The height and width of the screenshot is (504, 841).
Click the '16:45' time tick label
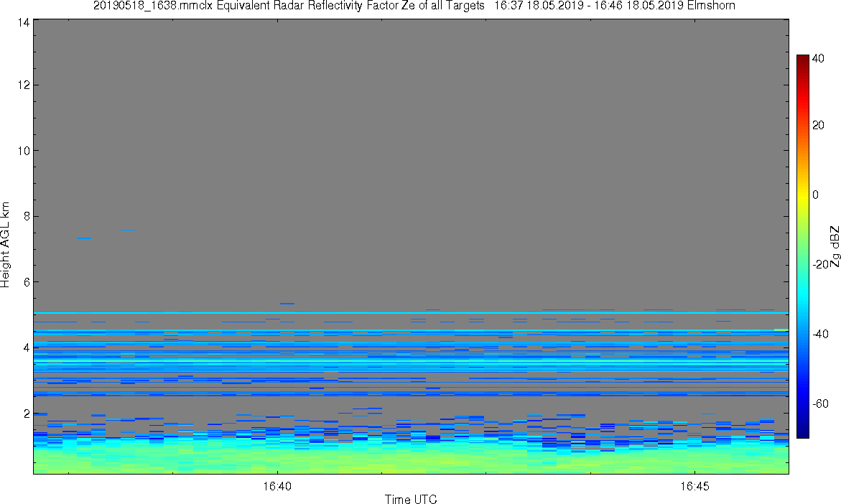(x=694, y=486)
